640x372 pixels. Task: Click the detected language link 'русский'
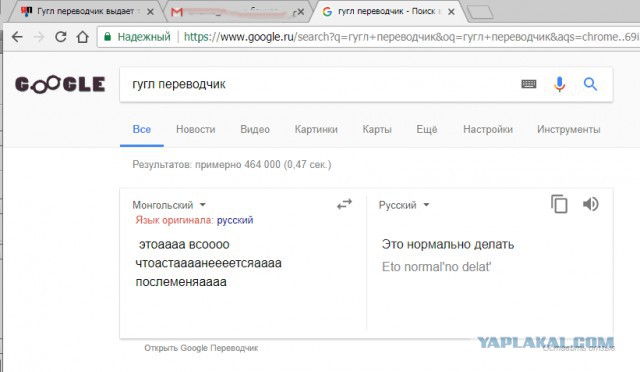point(235,220)
